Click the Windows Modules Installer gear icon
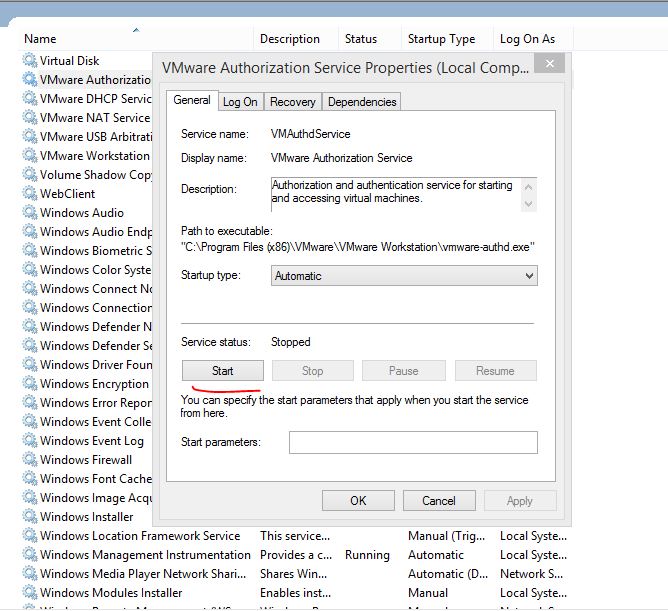668x611 pixels. (x=30, y=592)
